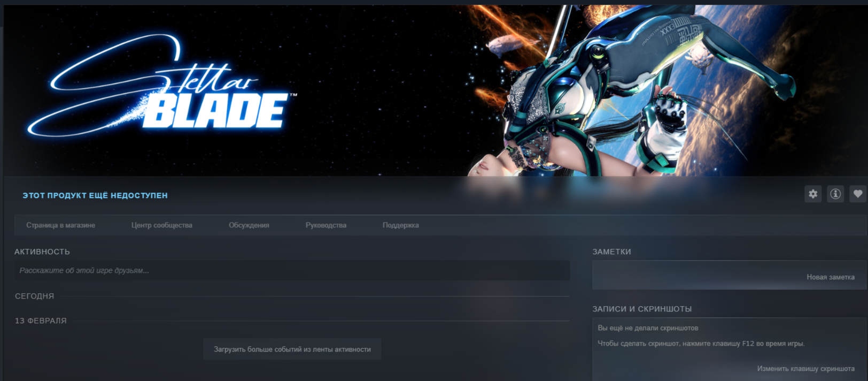The height and width of the screenshot is (381, 868).
Task: Open the game settings gear icon
Action: pyautogui.click(x=813, y=194)
